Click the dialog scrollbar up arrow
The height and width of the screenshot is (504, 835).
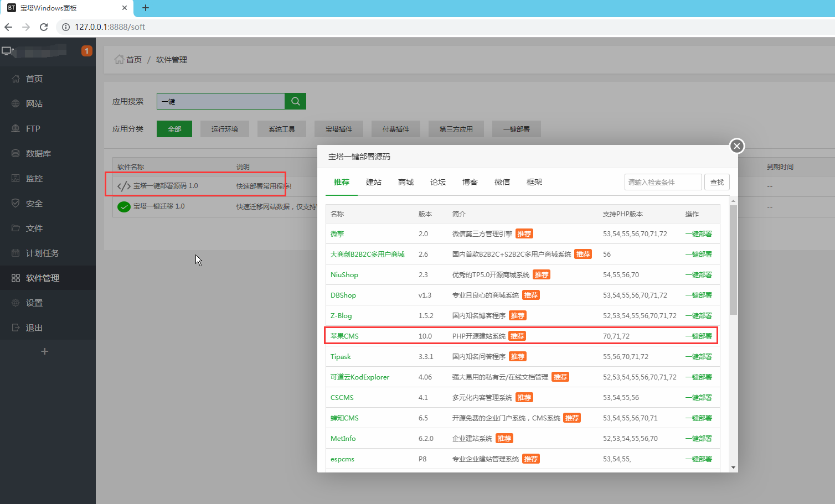pyautogui.click(x=734, y=201)
